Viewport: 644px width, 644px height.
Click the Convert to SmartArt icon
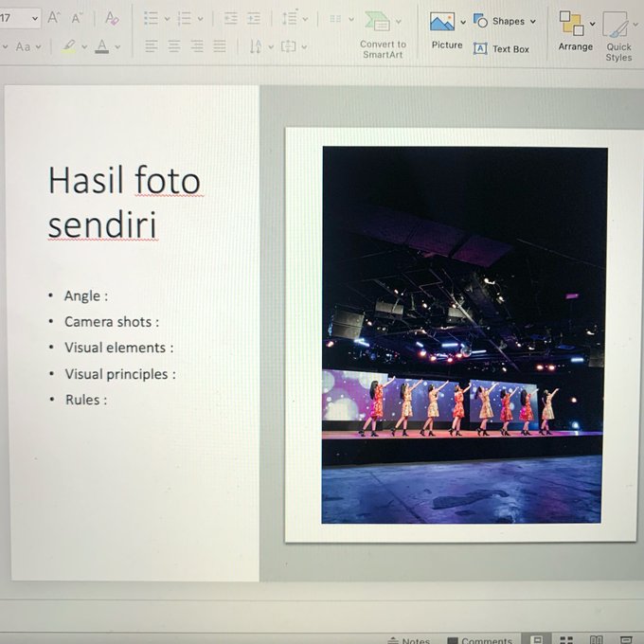click(x=378, y=21)
